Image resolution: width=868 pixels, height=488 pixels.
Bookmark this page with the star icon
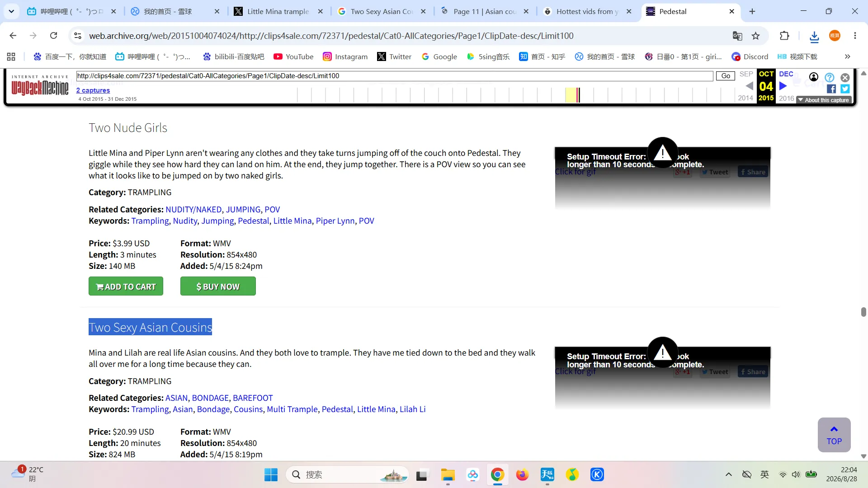[755, 36]
